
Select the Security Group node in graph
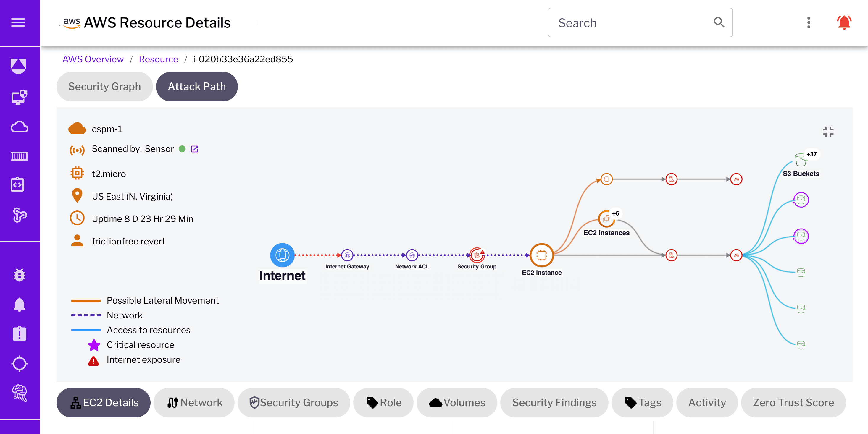[477, 255]
